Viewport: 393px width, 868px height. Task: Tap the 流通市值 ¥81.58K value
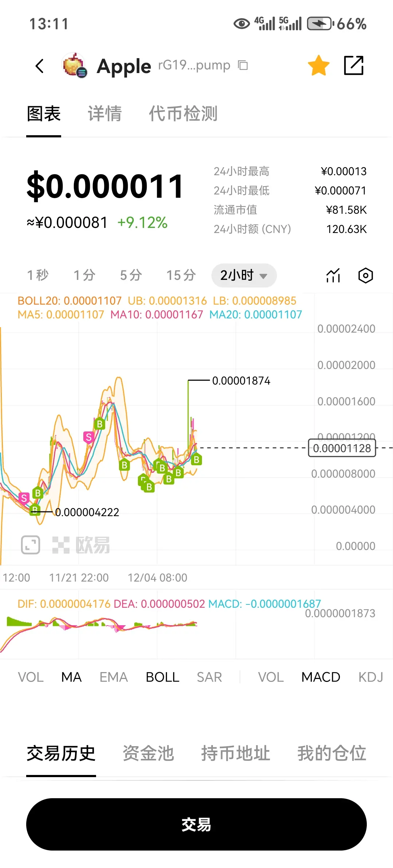pos(346,210)
